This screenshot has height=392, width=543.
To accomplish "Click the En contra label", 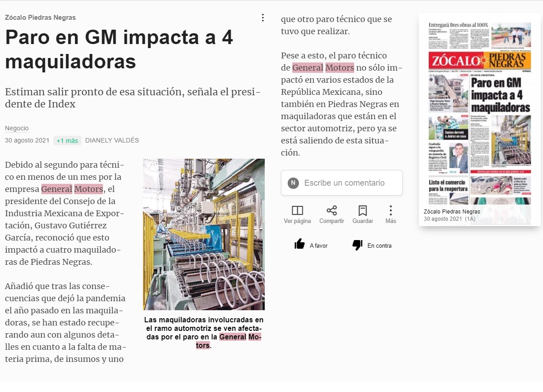I will click(x=379, y=246).
